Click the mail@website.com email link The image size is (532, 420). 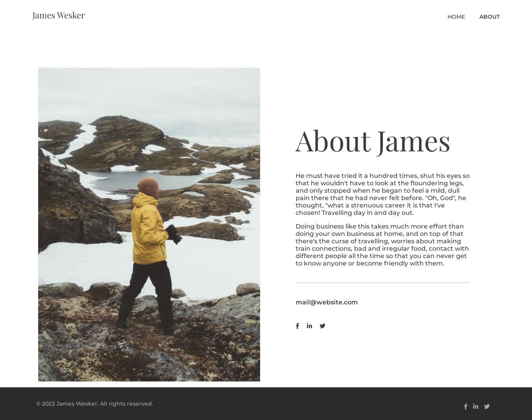(x=326, y=302)
